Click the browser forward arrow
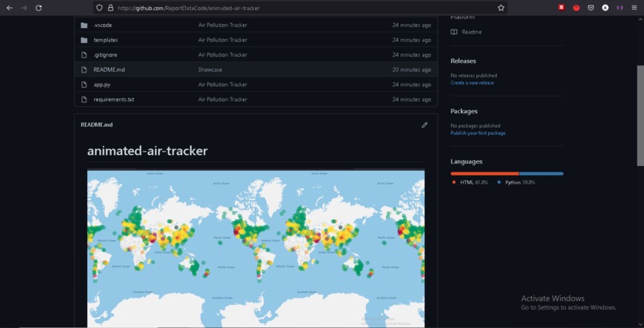Screen dimensions: 644x328 pos(24,8)
